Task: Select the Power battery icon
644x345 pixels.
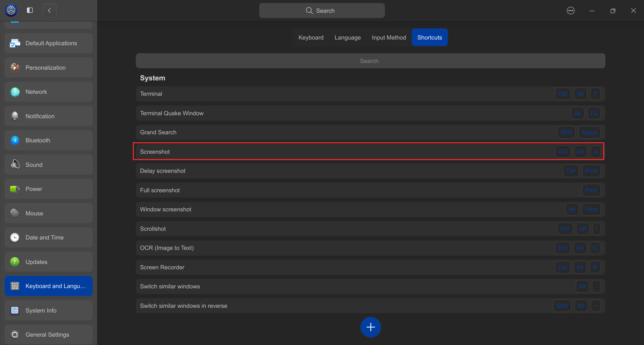Action: click(x=15, y=189)
